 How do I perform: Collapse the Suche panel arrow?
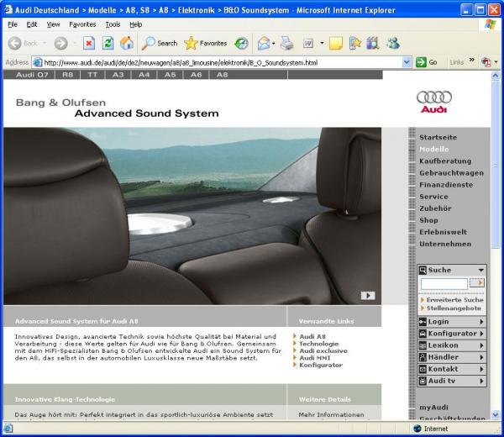tap(480, 271)
